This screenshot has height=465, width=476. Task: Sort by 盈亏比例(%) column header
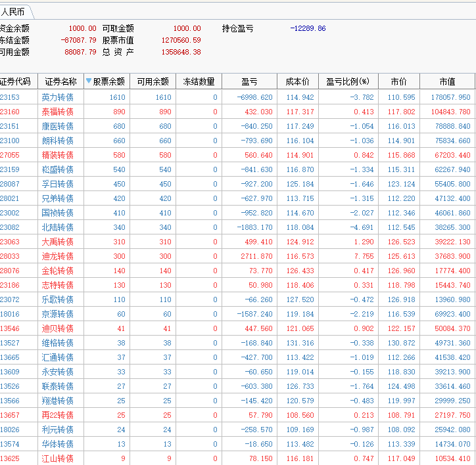click(348, 81)
